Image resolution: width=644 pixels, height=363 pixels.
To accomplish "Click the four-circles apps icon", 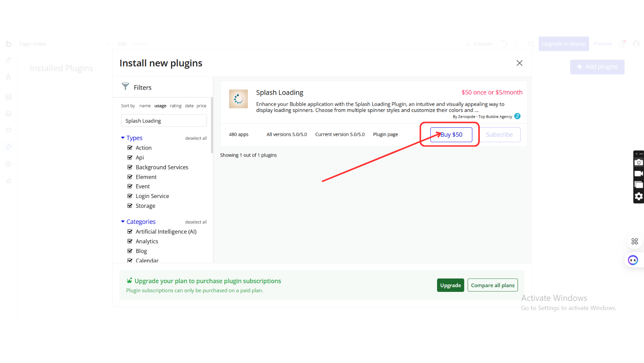I will 634,242.
